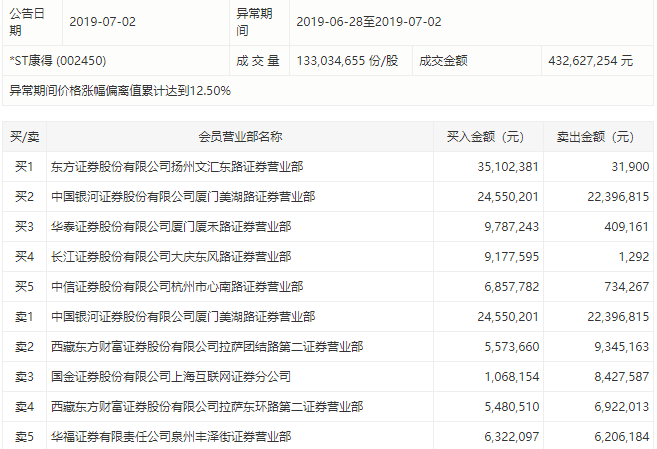657x449 pixels.
Task: Click the 会员营业部名称 column header
Action: [x=240, y=137]
